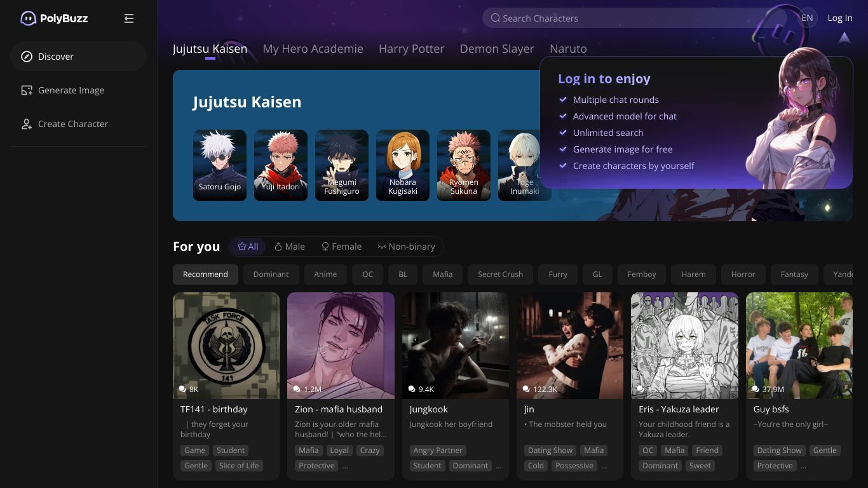Open the TF141 - birthday character image
Viewport: 868px width, 488px height.
[226, 346]
